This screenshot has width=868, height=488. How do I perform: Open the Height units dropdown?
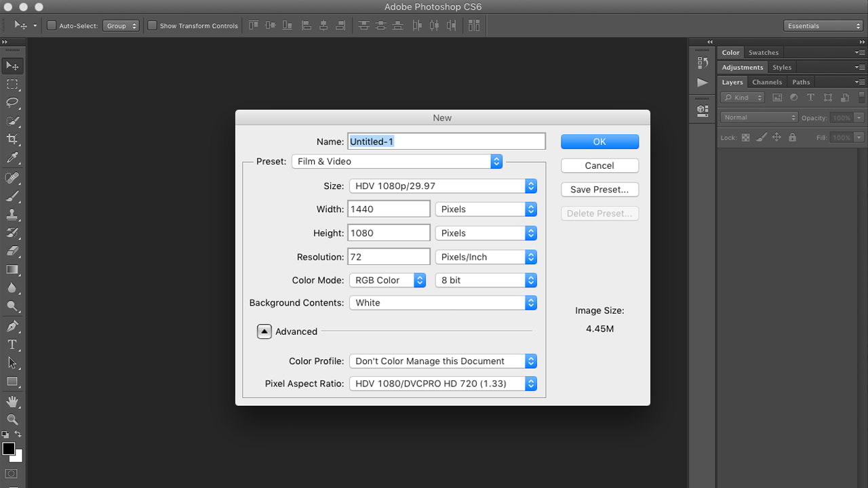point(486,233)
